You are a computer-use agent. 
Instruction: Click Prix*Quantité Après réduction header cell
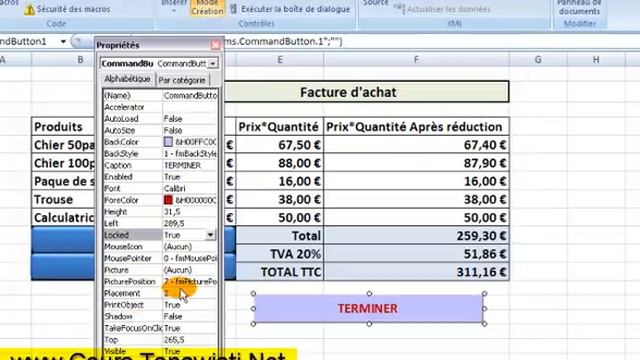pyautogui.click(x=416, y=127)
